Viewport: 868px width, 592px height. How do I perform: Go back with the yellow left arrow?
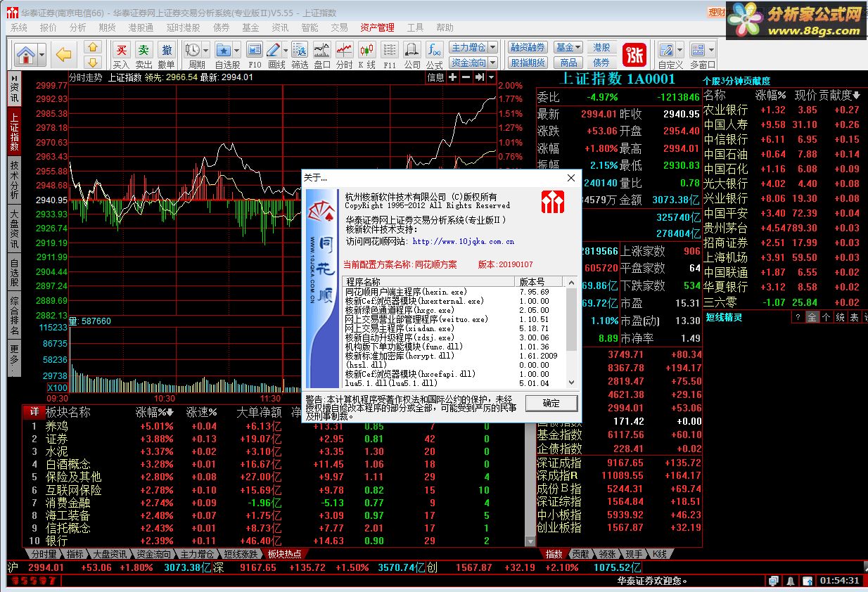pos(64,53)
